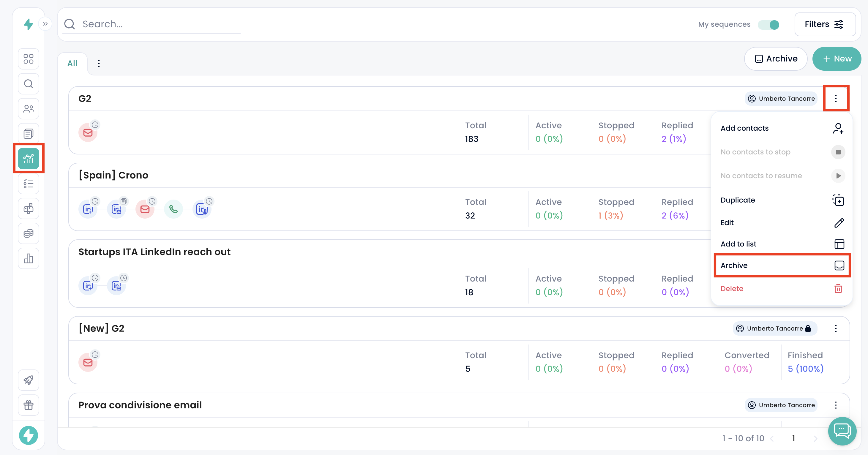Open options menu for Prova condivisione email
This screenshot has height=455, width=868.
tap(836, 405)
